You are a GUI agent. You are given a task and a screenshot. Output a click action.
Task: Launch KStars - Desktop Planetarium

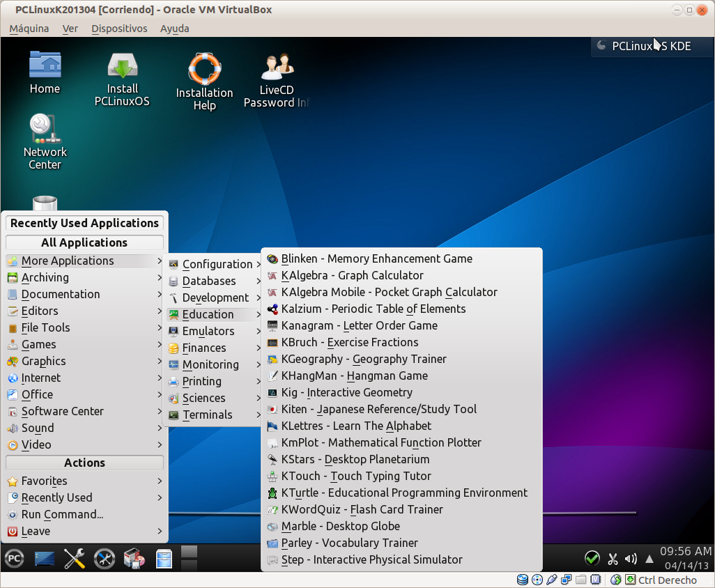pyautogui.click(x=355, y=459)
